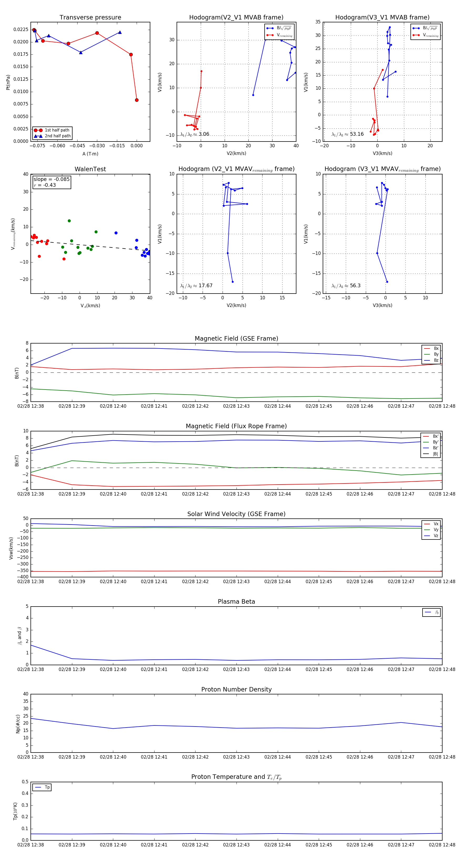The height and width of the screenshot is (868, 473).
Task: Click the λ1/λ2 ≈ 17.67 annotation
Action: pos(196,286)
